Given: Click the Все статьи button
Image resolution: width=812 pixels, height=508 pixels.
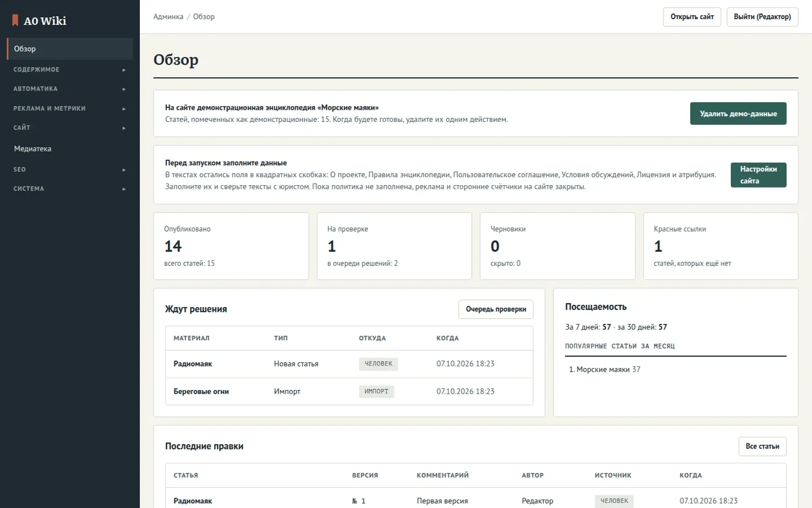Looking at the screenshot, I should [762, 446].
